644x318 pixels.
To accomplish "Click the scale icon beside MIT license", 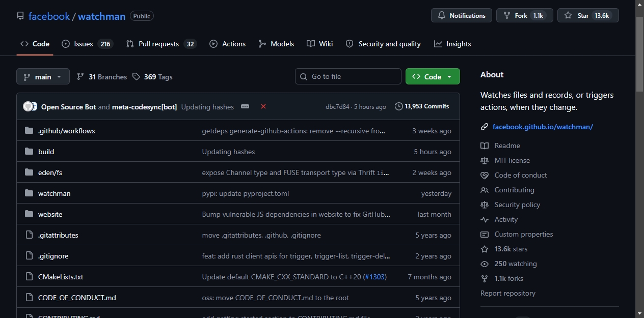I will click(485, 160).
